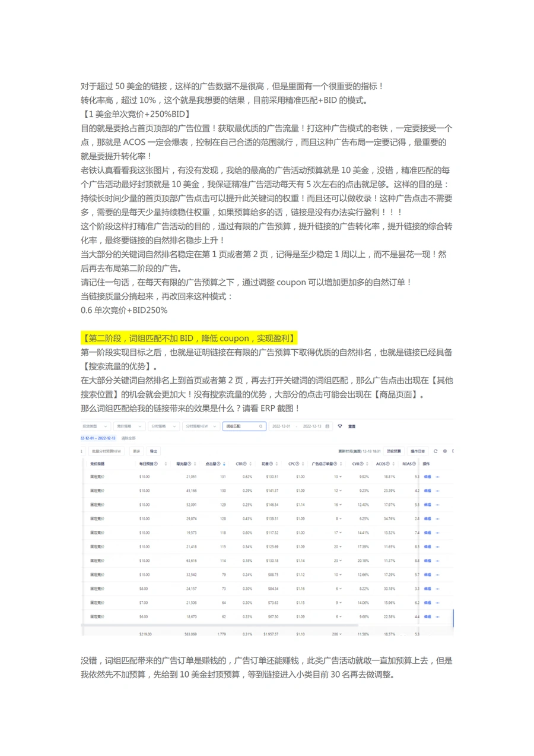Click the help icon beside 点击量 header
The image size is (534, 756).
[218, 464]
